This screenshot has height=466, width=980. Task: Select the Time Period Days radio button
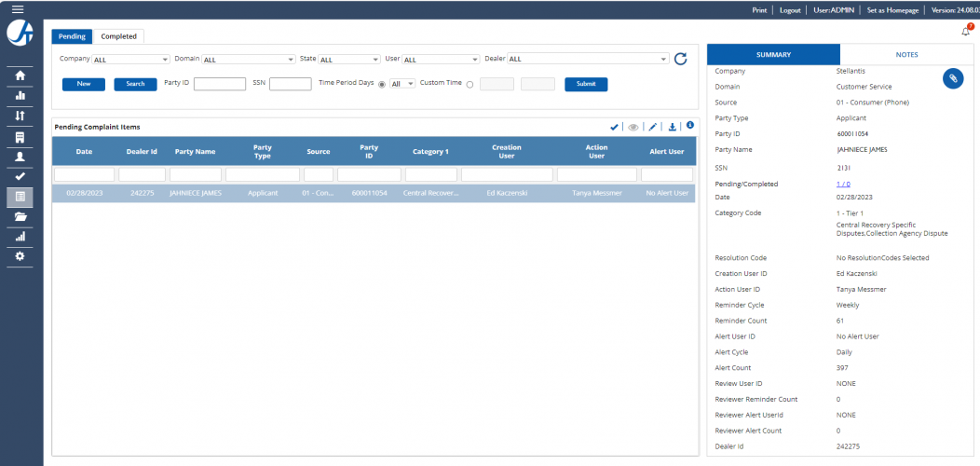coord(382,85)
